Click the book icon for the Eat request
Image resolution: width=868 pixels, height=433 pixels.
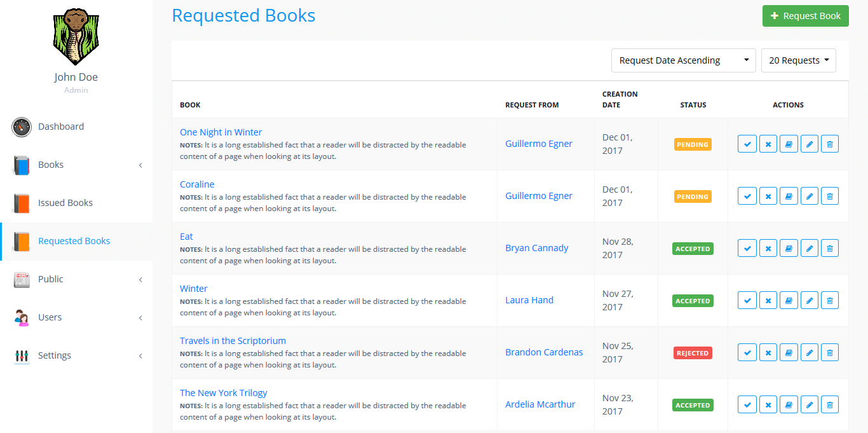pyautogui.click(x=789, y=249)
